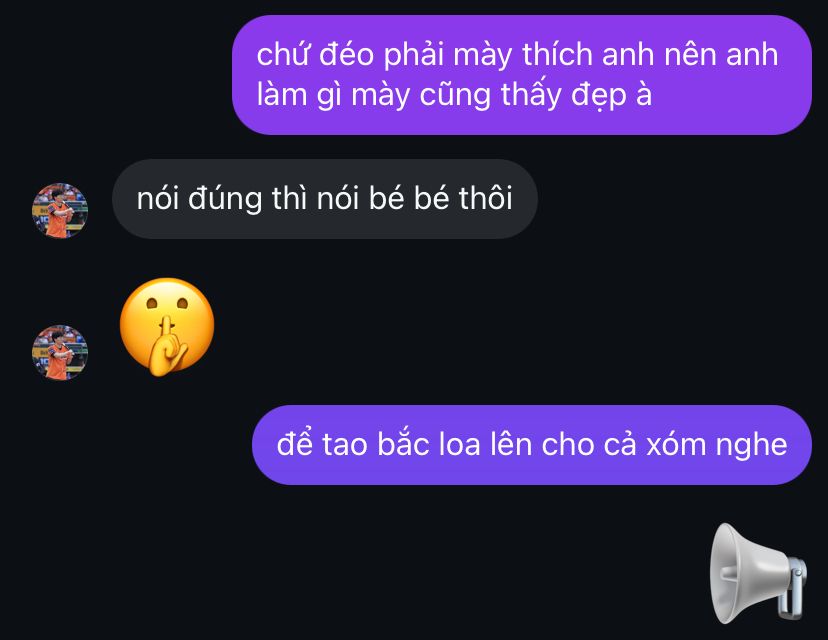Image resolution: width=828 pixels, height=640 pixels.
Task: Tap the loudspeaker emoji message
Action: 757,573
